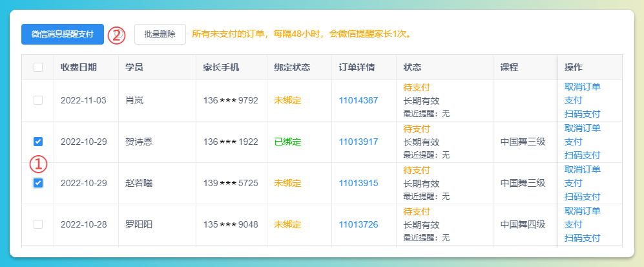Select student name 赵若曦

pyautogui.click(x=139, y=183)
